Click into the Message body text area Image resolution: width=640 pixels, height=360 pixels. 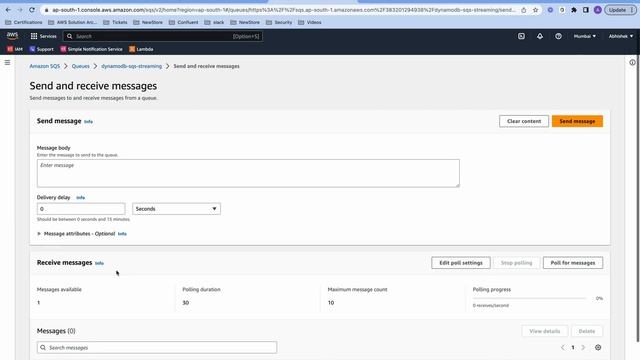(x=248, y=173)
